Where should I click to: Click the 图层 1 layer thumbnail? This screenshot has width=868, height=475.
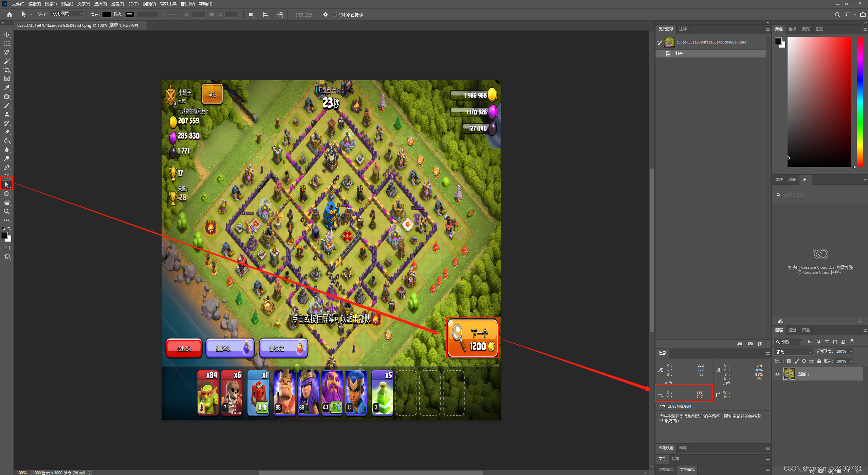tap(789, 374)
